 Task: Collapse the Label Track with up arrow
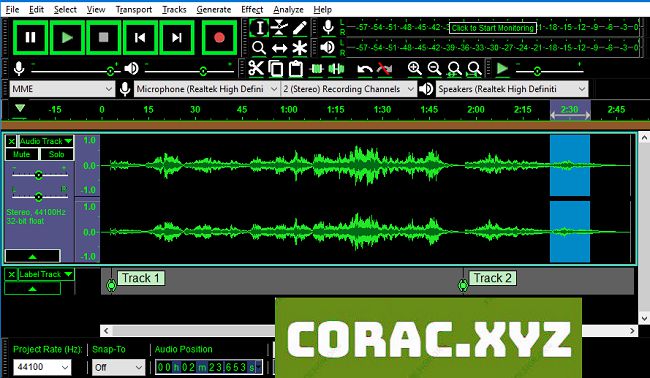tap(32, 288)
